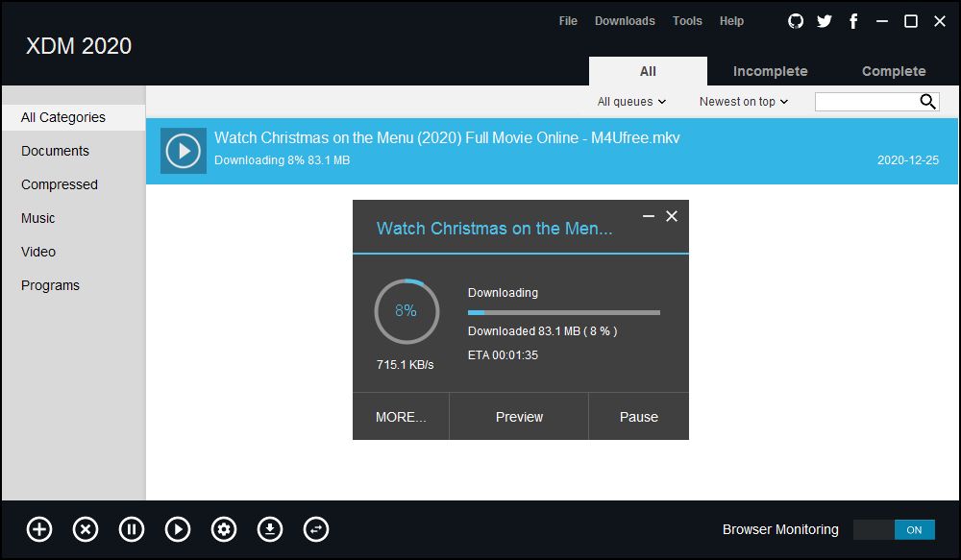Screen dimensions: 961x560
Task: Click the '715.1 KB/s' speed text
Action: [x=406, y=365]
